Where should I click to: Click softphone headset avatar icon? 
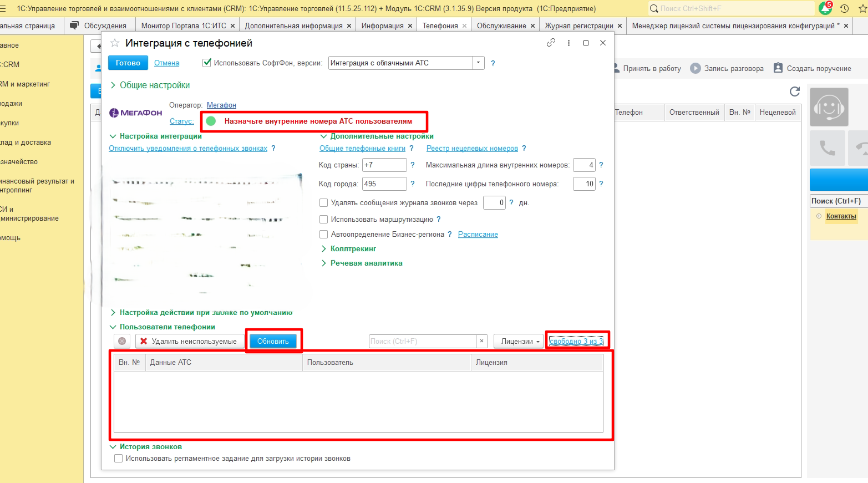[829, 106]
